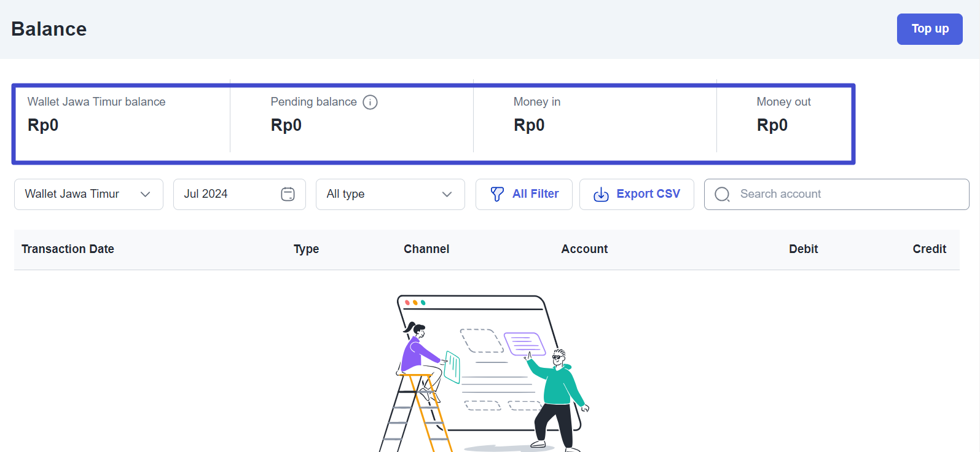Image resolution: width=980 pixels, height=452 pixels.
Task: Select the Type column header
Action: [x=306, y=249]
